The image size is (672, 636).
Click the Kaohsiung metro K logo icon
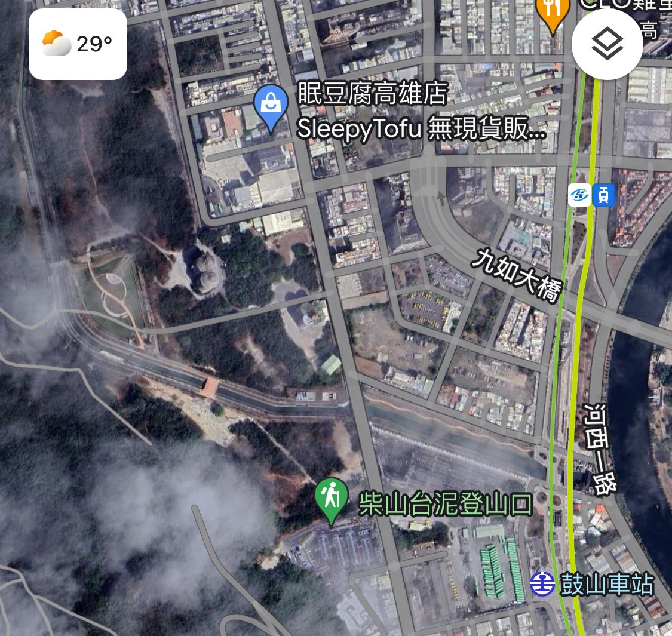pyautogui.click(x=579, y=195)
